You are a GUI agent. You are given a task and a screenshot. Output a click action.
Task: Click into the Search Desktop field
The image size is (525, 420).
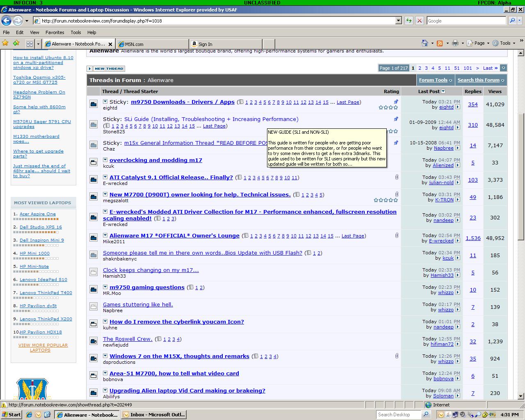tap(399, 415)
